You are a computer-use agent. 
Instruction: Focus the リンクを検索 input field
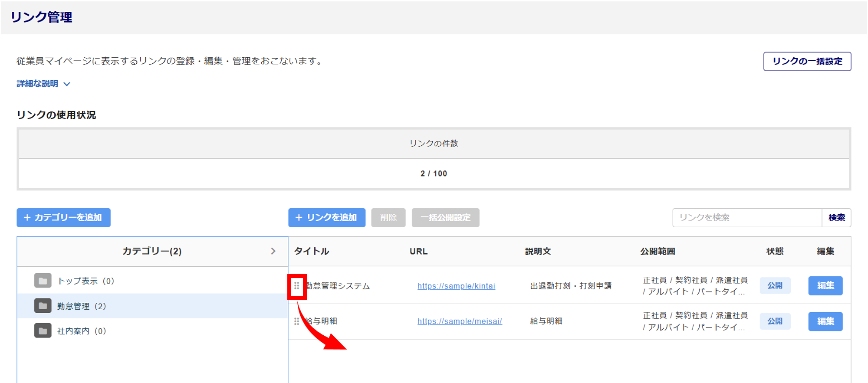click(x=747, y=218)
